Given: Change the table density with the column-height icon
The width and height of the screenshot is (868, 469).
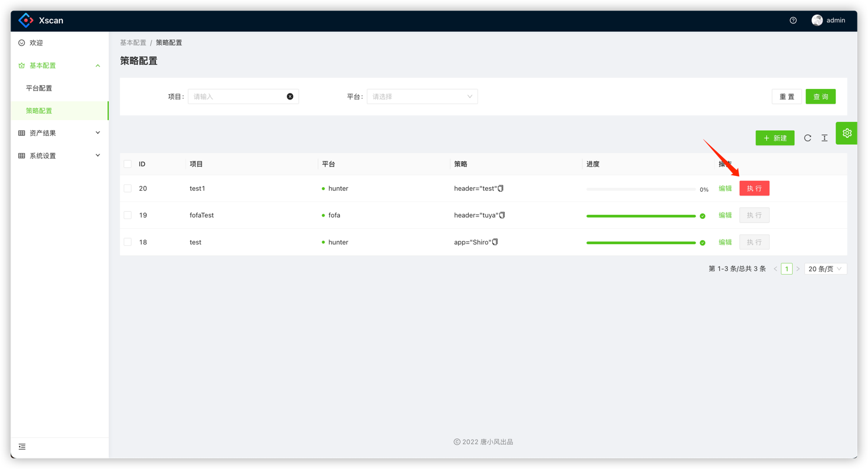Looking at the screenshot, I should point(824,138).
